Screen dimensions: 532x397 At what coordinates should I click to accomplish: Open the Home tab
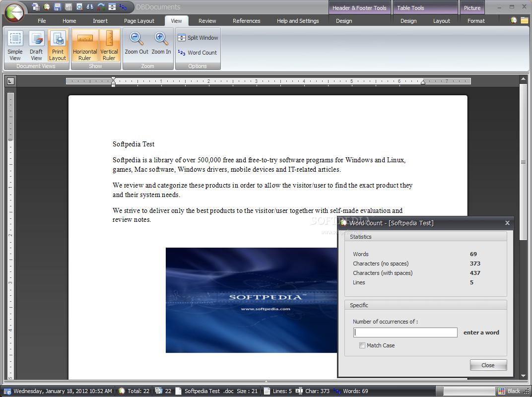69,21
